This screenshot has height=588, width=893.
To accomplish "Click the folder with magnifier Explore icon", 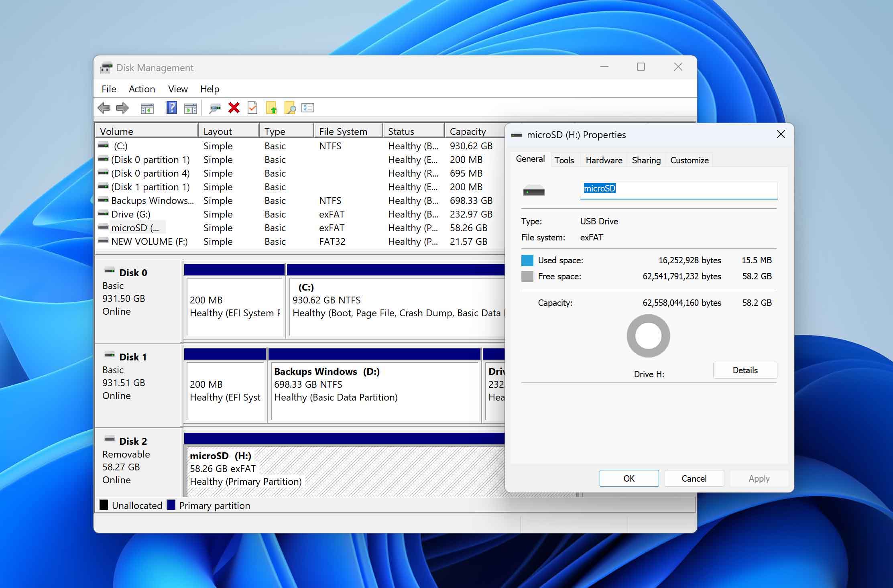I will [290, 108].
